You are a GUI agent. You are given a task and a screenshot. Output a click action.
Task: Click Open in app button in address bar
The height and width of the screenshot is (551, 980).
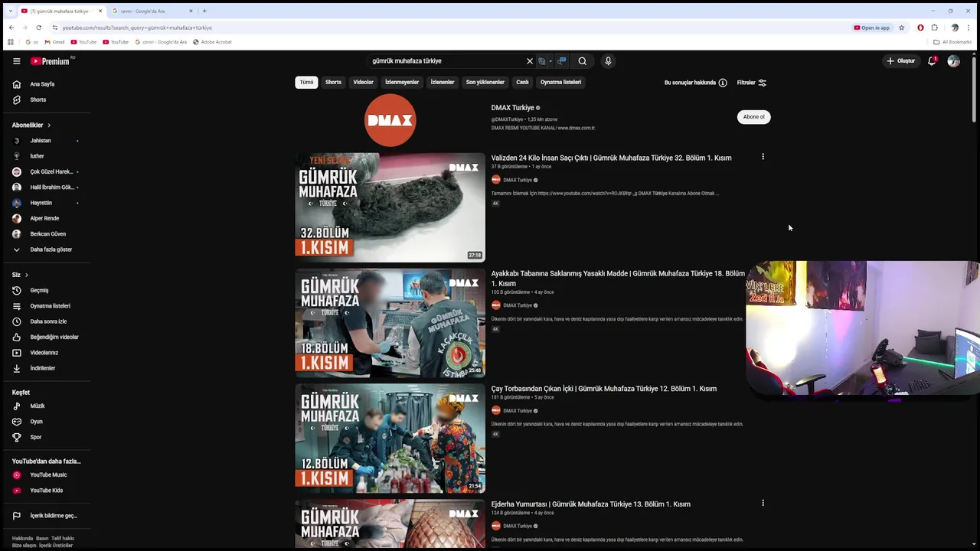click(871, 28)
